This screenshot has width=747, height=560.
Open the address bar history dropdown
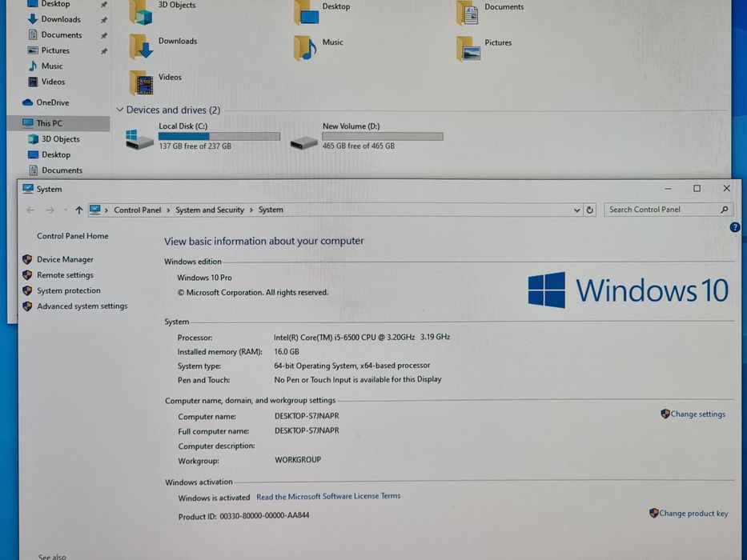576,210
